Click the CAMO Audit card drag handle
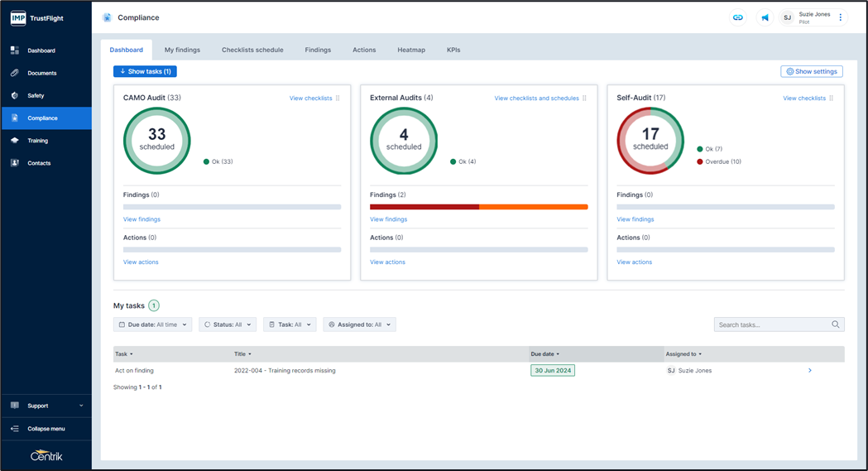The height and width of the screenshot is (471, 868). point(338,99)
